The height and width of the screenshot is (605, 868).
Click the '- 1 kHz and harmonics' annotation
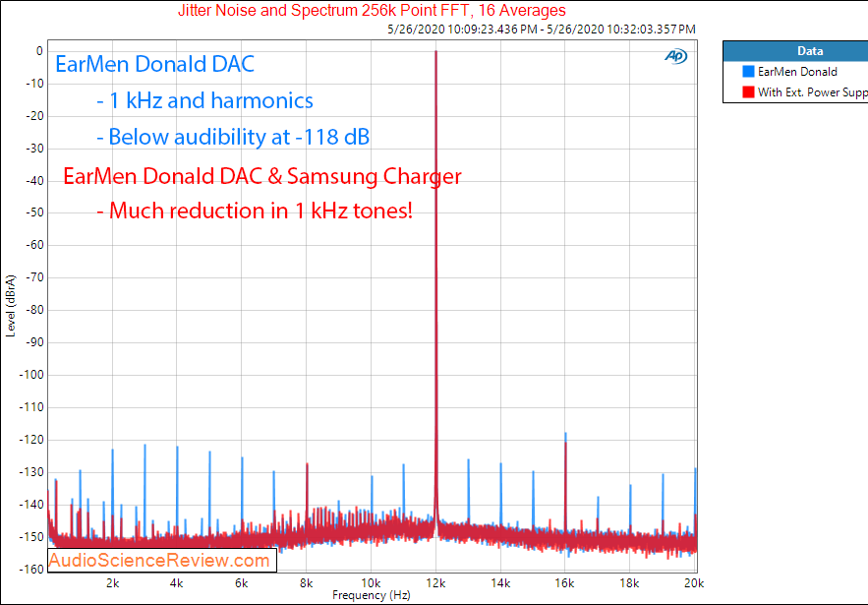coord(204,100)
